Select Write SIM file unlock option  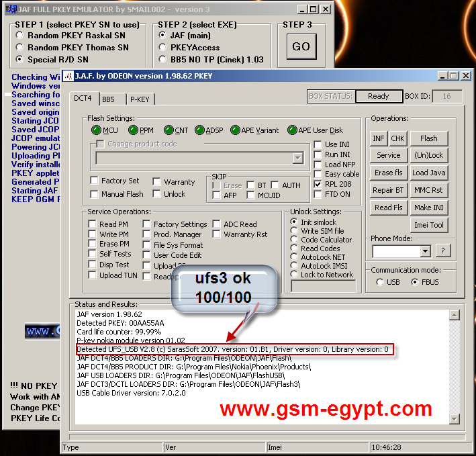(293, 231)
